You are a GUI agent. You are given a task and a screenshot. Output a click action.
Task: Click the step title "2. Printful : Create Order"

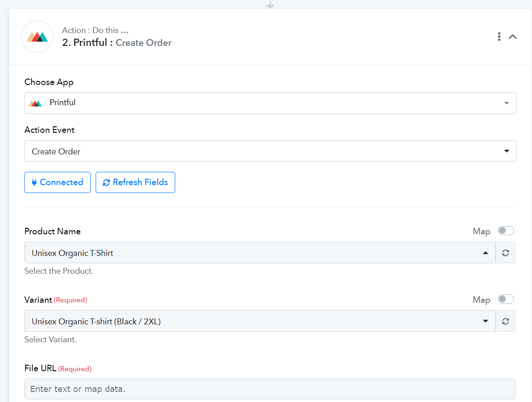[x=117, y=43]
